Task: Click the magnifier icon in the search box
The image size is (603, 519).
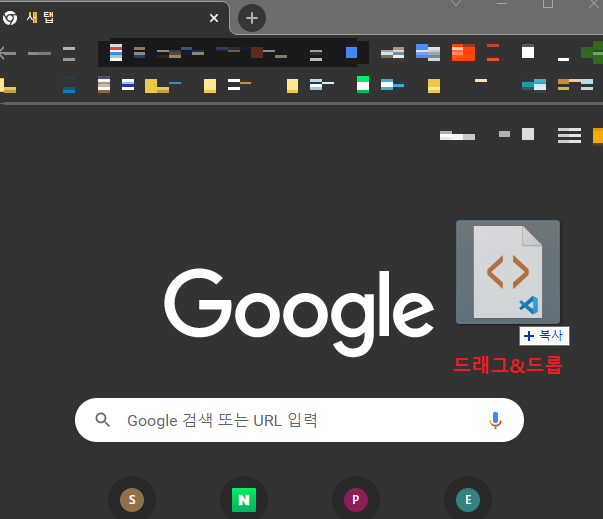Action: 102,420
